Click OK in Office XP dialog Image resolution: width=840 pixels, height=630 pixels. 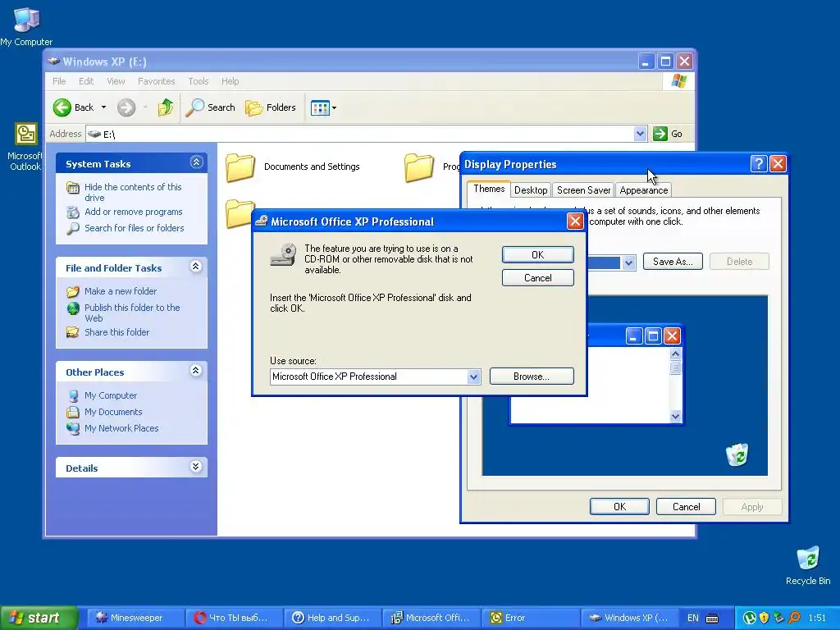[538, 255]
